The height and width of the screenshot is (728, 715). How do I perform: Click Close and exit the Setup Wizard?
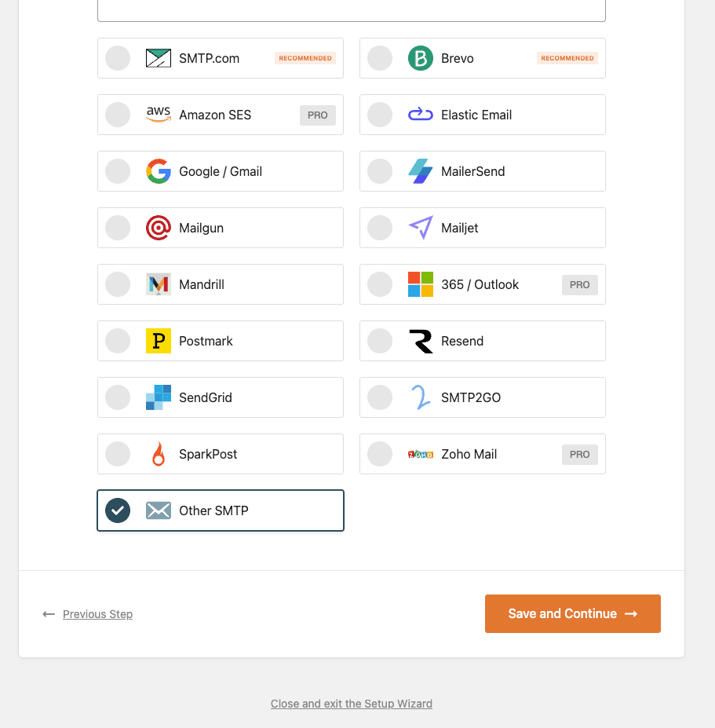pyautogui.click(x=352, y=704)
